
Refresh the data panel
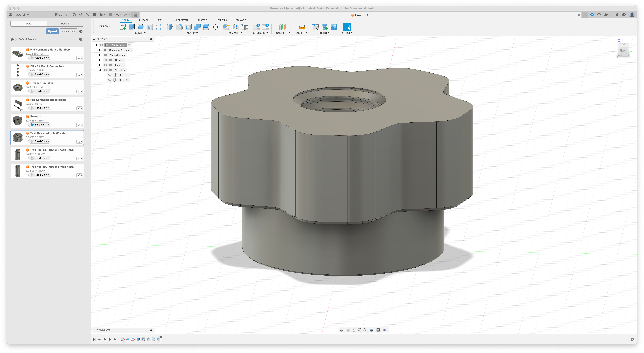74,15
